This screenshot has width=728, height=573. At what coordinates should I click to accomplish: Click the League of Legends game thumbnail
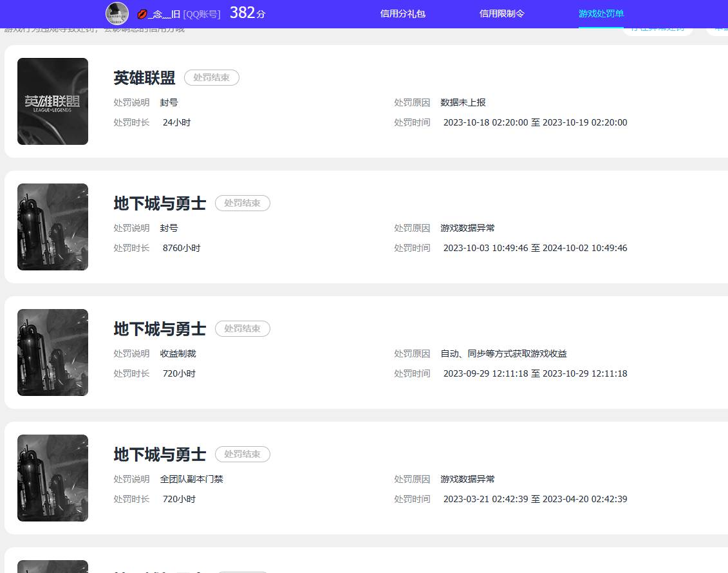click(52, 101)
